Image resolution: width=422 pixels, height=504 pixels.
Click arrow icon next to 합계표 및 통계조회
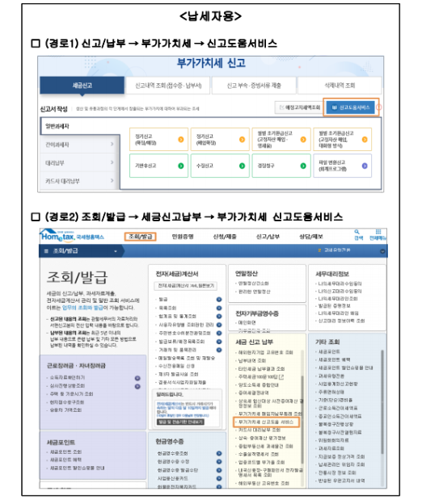[219, 317]
